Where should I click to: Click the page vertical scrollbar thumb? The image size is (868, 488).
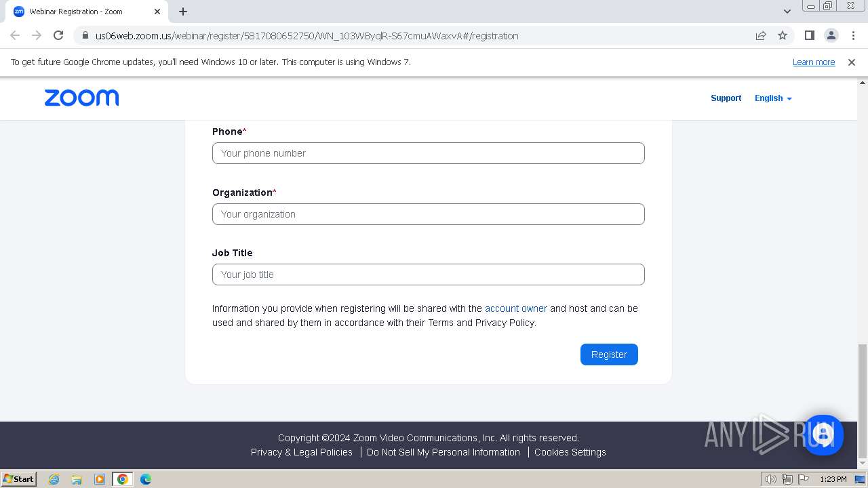coord(863,401)
